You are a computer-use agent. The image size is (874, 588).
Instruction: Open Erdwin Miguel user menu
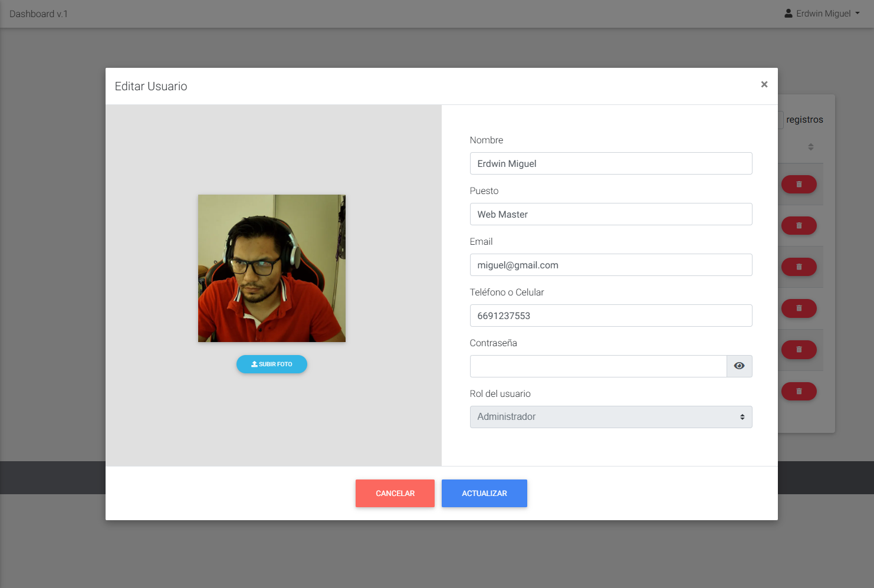822,14
